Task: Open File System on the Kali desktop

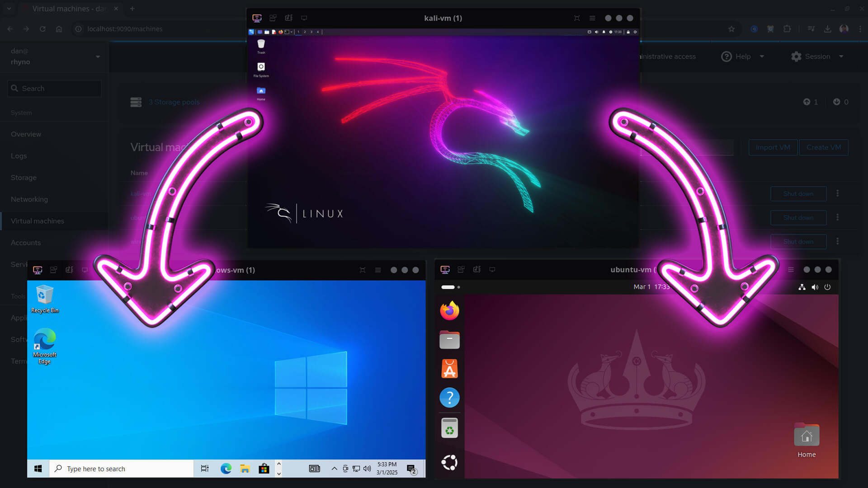Action: [x=261, y=70]
